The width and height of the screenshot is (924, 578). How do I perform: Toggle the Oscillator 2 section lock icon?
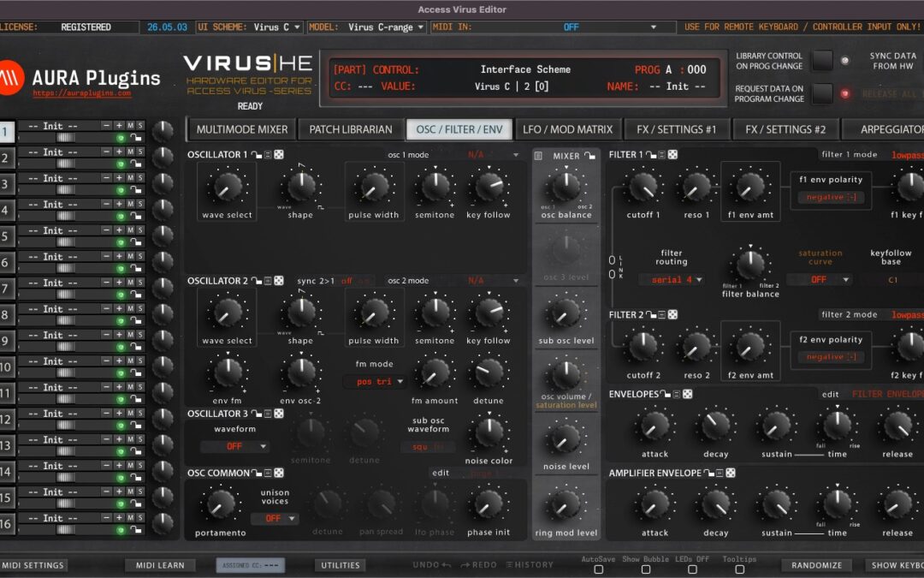tap(257, 281)
